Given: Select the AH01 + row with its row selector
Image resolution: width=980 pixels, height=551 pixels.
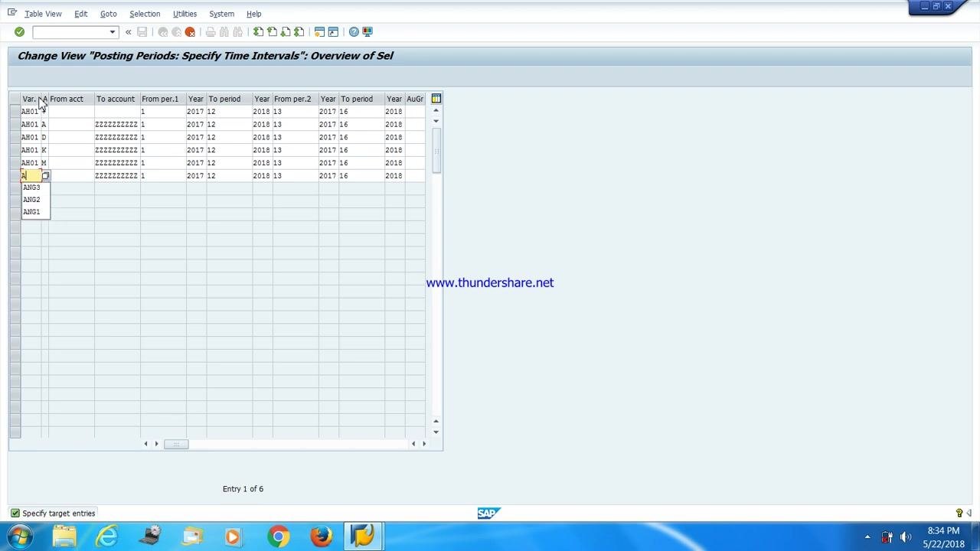Looking at the screenshot, I should point(15,112).
